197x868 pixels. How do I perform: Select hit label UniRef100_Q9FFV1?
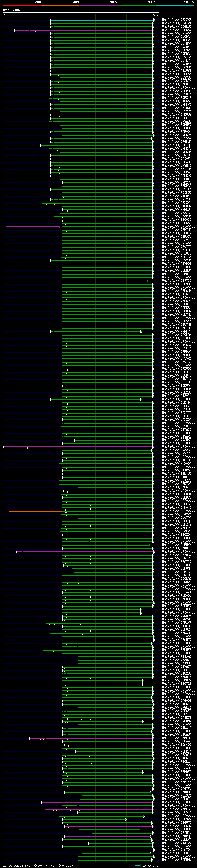(x=177, y=104)
